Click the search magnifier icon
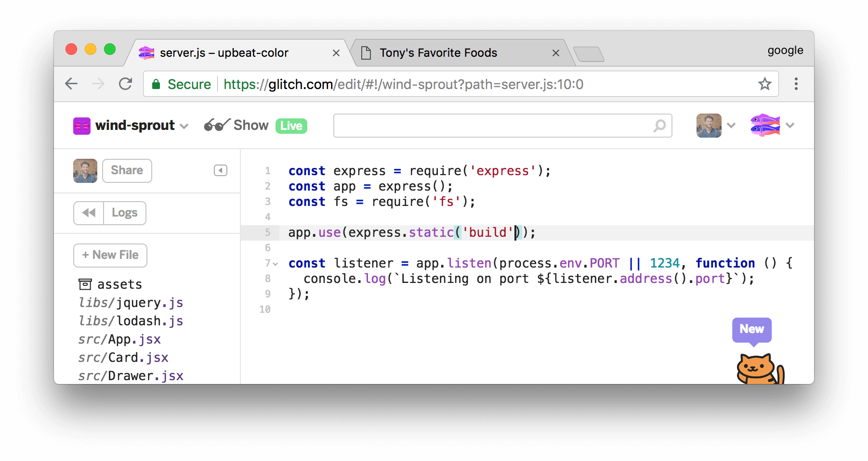The image size is (868, 461). click(x=659, y=126)
